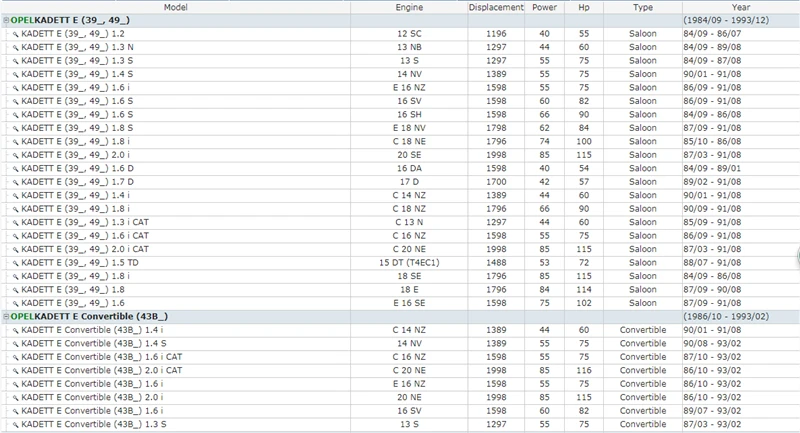The width and height of the screenshot is (800, 433).
Task: Collapse the OPEL KADETT E (39_, 49_) group
Action: coord(6,20)
